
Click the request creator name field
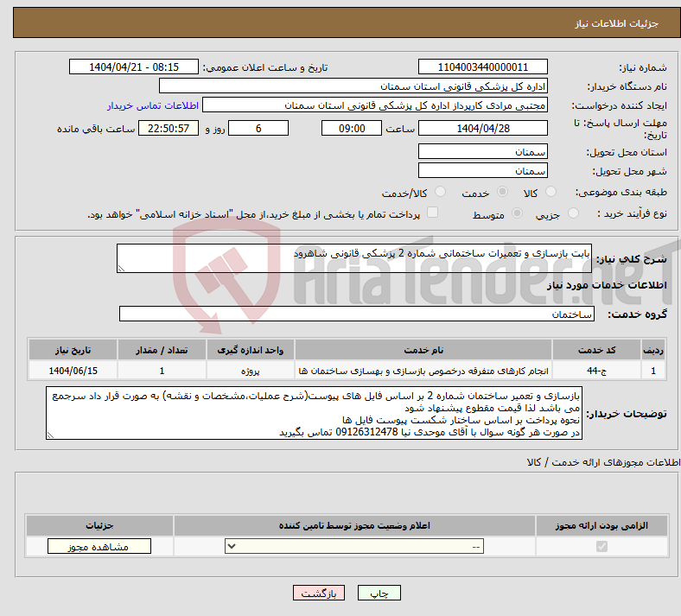[375, 105]
